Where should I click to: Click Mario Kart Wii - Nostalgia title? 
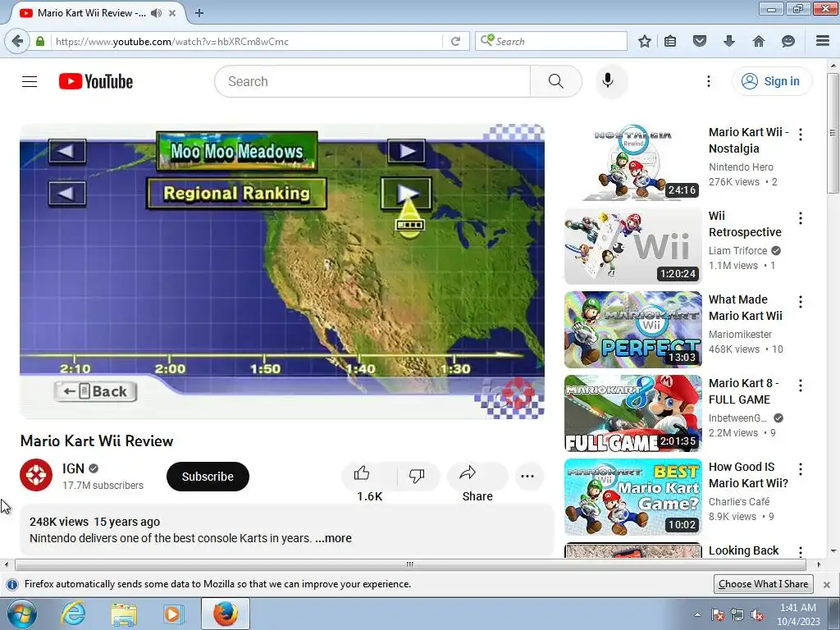point(748,139)
